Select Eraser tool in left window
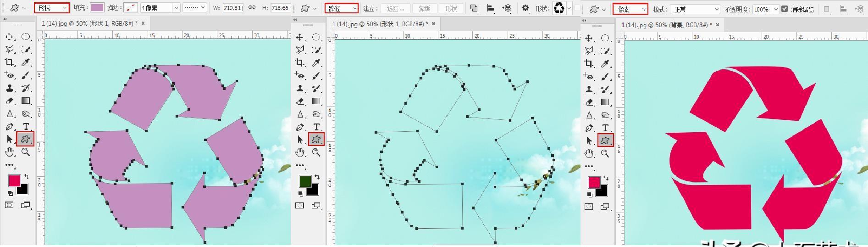 tap(9, 101)
